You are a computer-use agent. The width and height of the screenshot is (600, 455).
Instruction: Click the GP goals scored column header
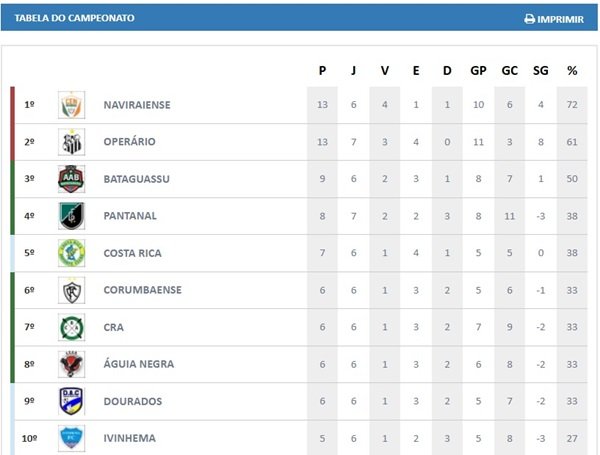point(478,71)
